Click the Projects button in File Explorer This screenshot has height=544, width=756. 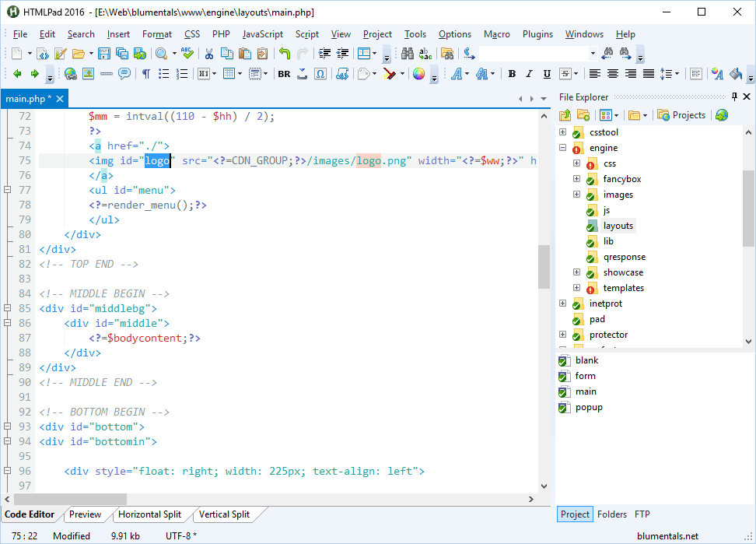pyautogui.click(x=681, y=115)
